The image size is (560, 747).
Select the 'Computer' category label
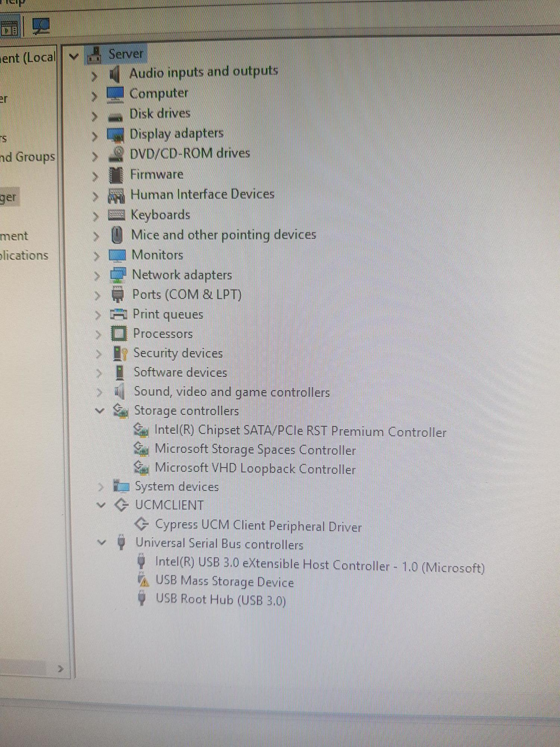[159, 93]
